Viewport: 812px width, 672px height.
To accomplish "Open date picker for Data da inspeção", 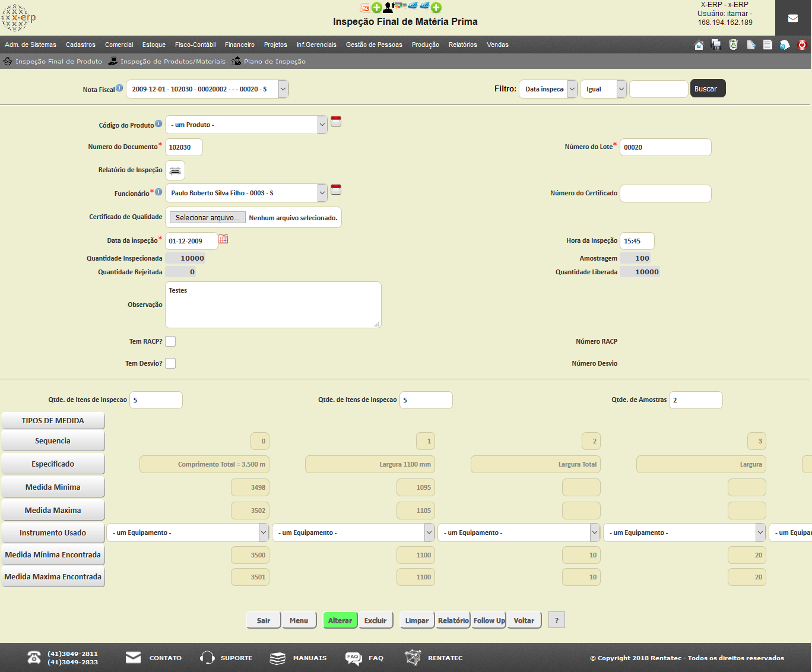I will tap(223, 239).
